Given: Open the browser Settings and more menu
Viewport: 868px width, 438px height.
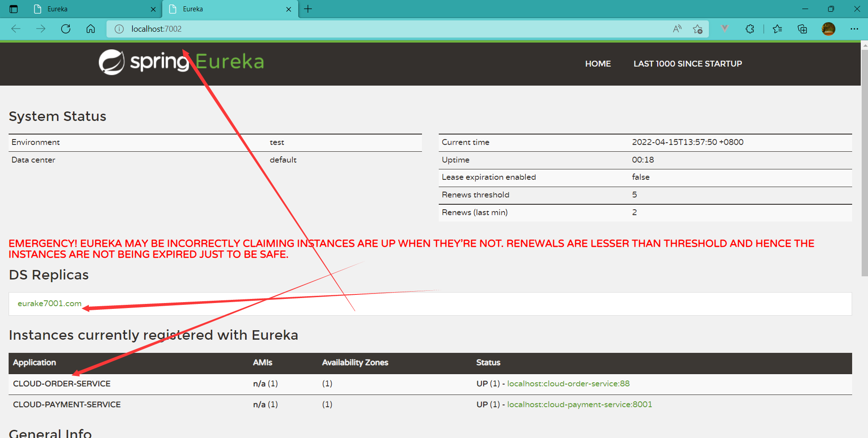Looking at the screenshot, I should click(x=854, y=29).
